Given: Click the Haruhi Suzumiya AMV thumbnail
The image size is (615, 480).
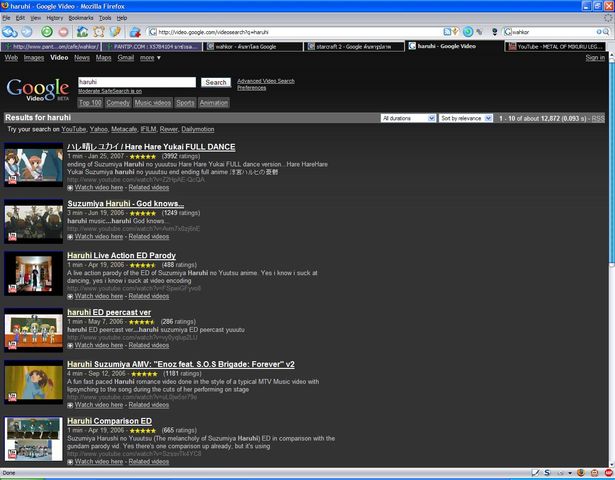Looking at the screenshot, I should tap(33, 382).
